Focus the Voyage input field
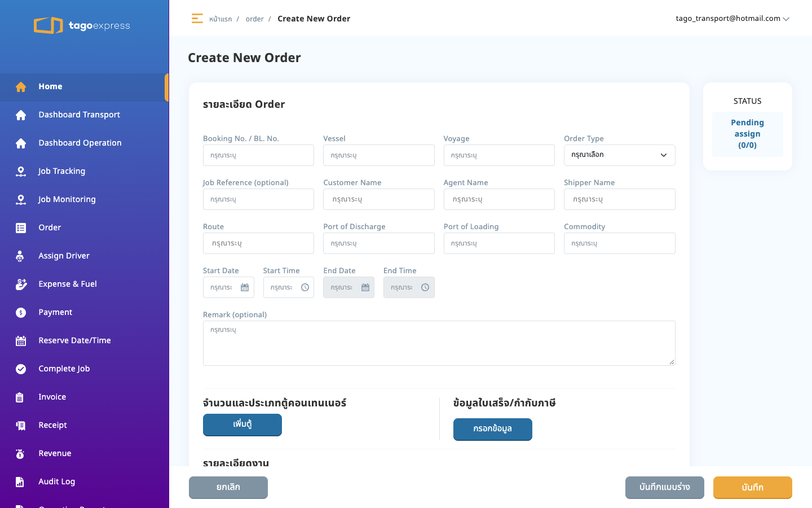The height and width of the screenshot is (508, 812). (x=499, y=155)
